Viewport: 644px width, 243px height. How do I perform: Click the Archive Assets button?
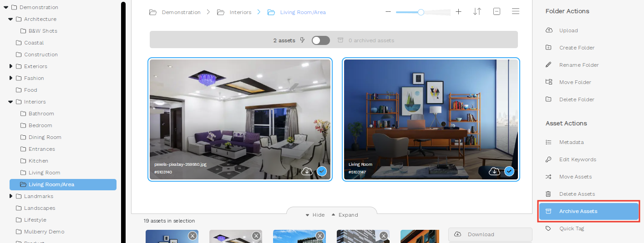coord(589,211)
